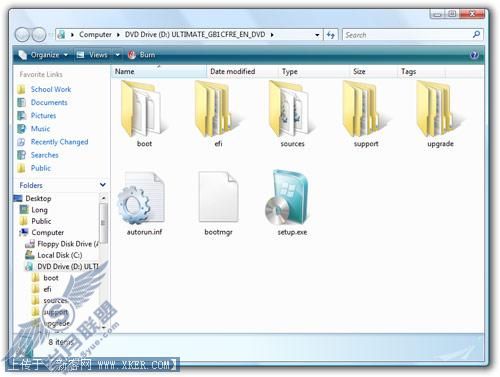Viewport: 500px width, 377px height.
Task: Click the Documents icon in Favorite Links
Action: [21, 102]
